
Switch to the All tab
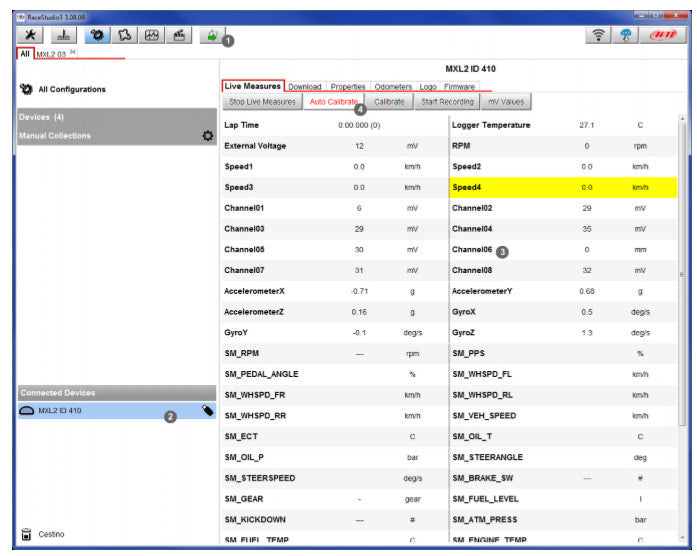[25, 54]
